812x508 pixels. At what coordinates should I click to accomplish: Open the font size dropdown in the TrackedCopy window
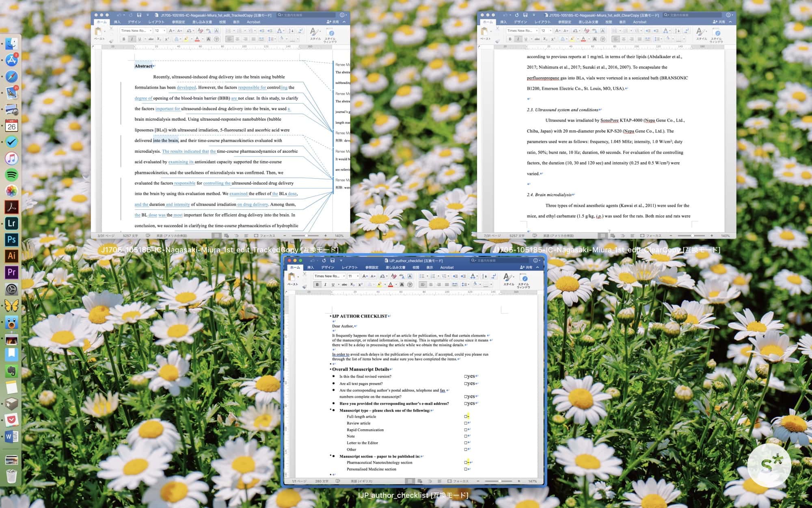click(x=164, y=31)
